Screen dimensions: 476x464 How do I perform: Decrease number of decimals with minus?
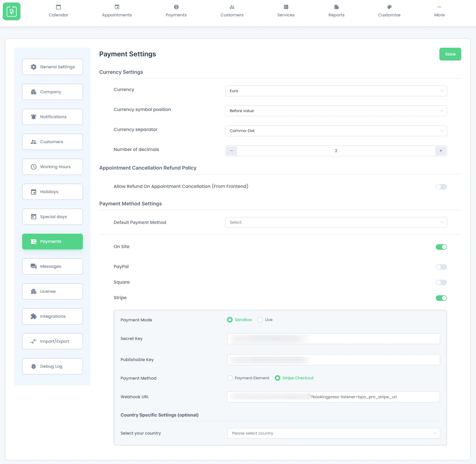click(x=231, y=151)
